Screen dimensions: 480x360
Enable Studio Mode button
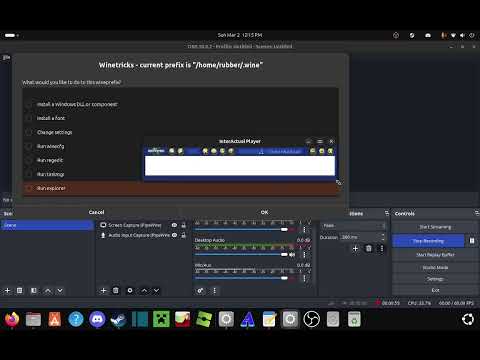(435, 268)
